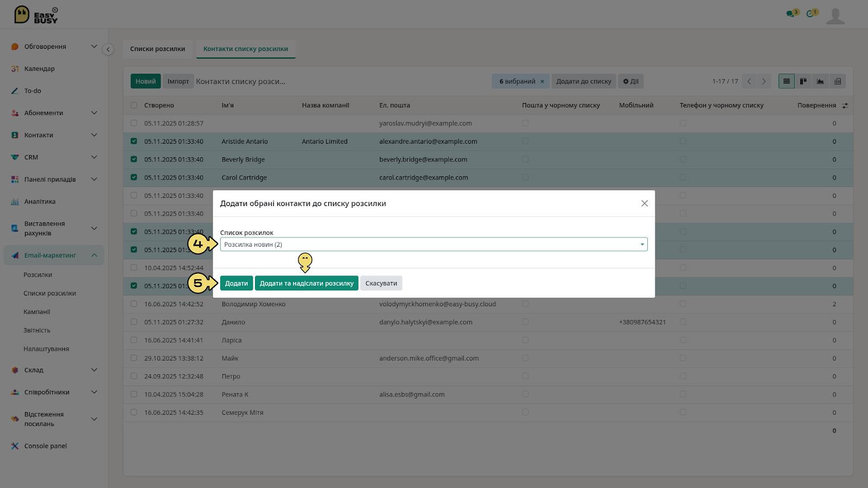Click the Додати button in dialog
Screen dimensions: 868x488
237,283
